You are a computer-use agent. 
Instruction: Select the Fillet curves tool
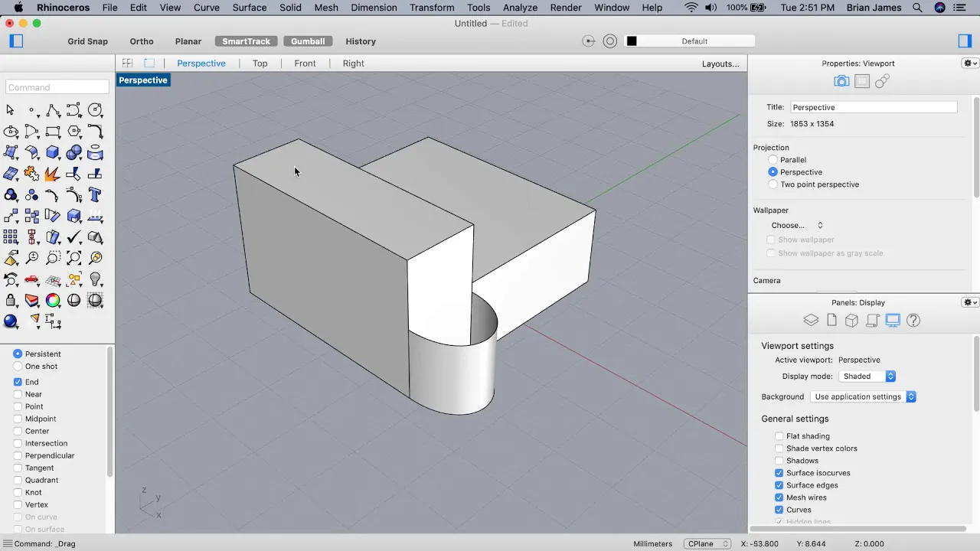tap(95, 132)
